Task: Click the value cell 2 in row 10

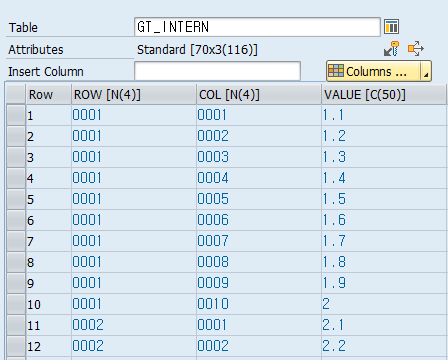Action: pyautogui.click(x=385, y=304)
